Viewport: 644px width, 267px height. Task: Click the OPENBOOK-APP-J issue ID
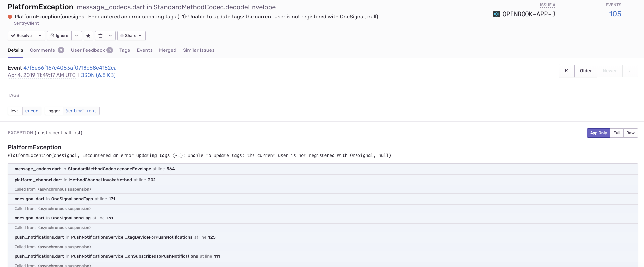point(529,14)
